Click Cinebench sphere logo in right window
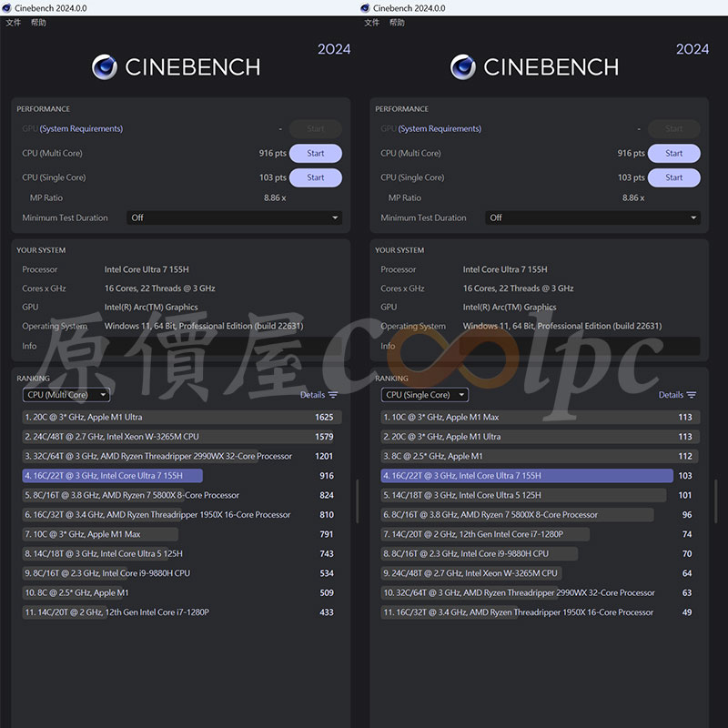The width and height of the screenshot is (728, 728). 463,66
